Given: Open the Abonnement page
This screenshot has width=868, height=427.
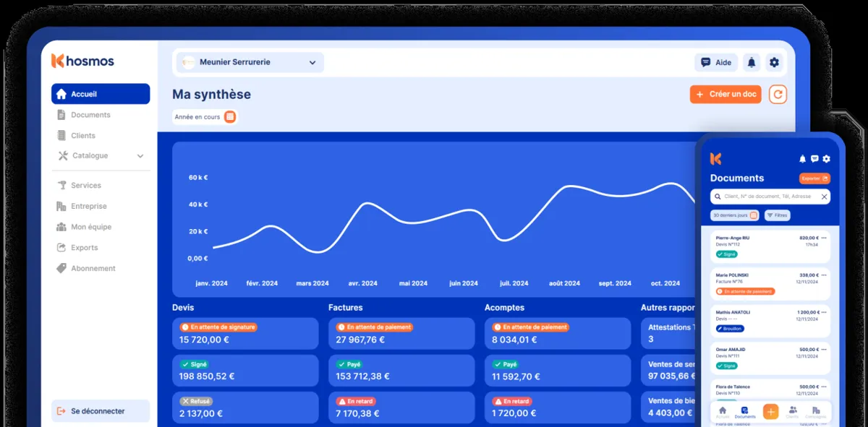Looking at the screenshot, I should 93,269.
